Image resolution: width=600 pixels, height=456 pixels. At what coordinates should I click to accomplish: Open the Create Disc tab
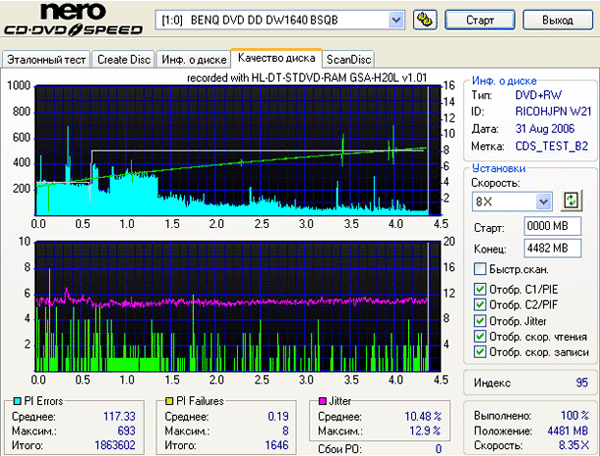124,59
